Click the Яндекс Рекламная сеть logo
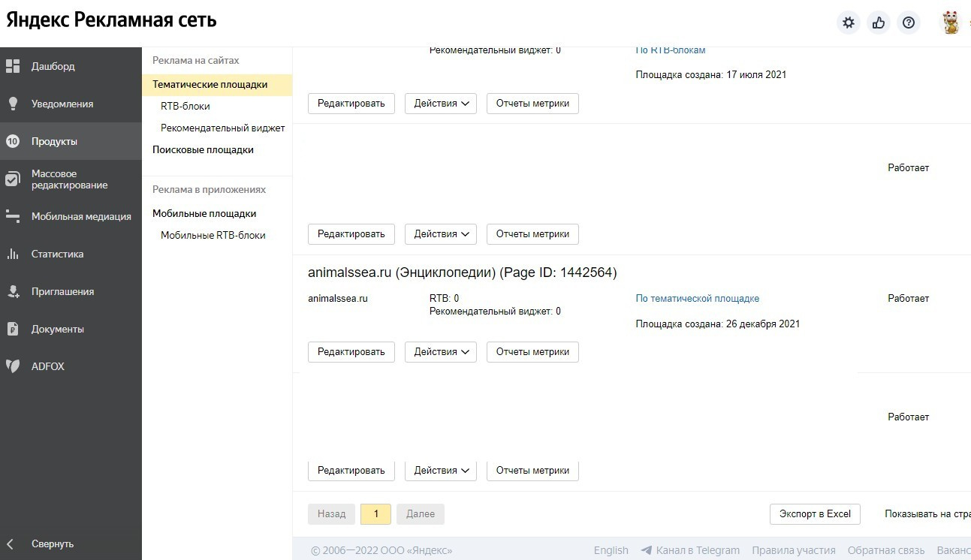Viewport: 971px width, 560px height. [x=112, y=20]
